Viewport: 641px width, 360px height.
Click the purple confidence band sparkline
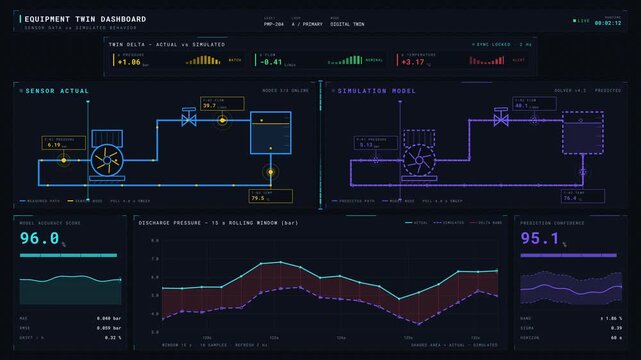click(571, 288)
